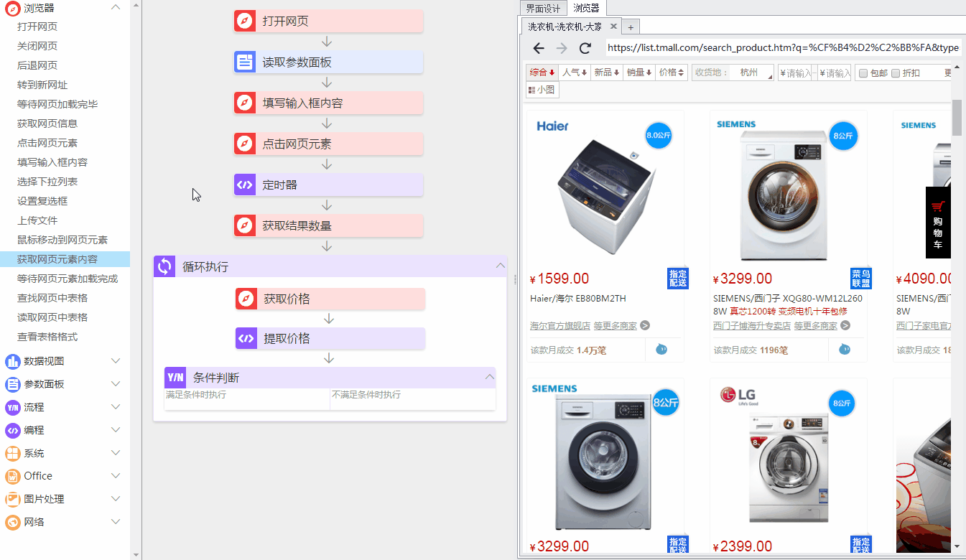
Task: Focus the first ¥请输入 minimum price field
Action: tap(795, 73)
